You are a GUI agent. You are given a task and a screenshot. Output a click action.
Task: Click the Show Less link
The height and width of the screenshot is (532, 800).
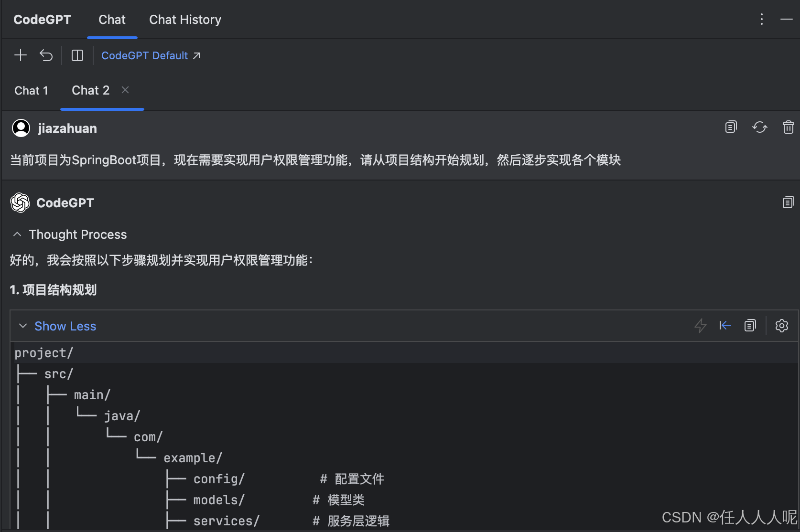click(x=65, y=326)
